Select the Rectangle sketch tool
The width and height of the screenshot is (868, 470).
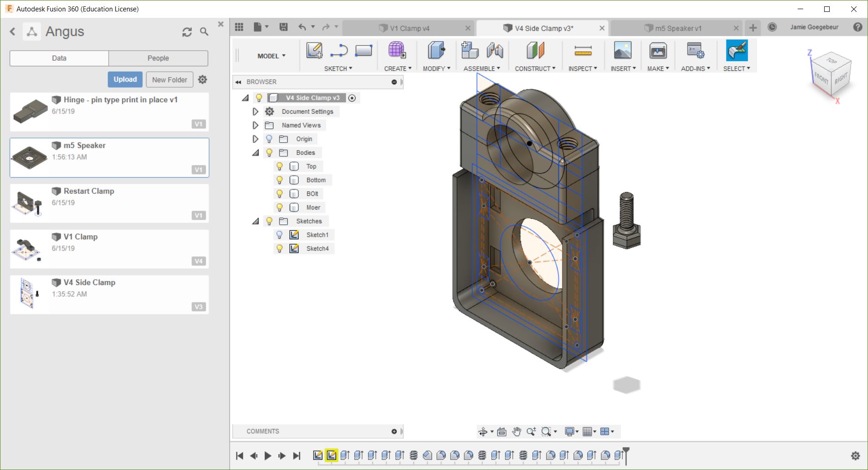click(363, 50)
